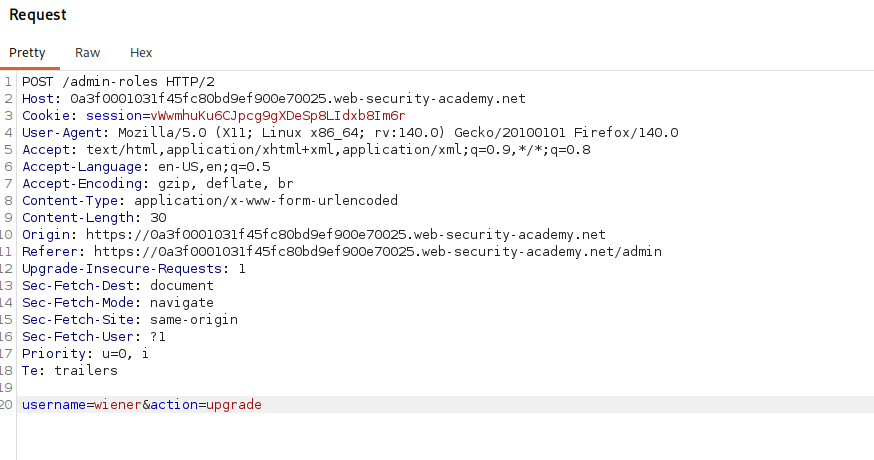
Task: Select the Pretty tab
Action: tap(27, 52)
